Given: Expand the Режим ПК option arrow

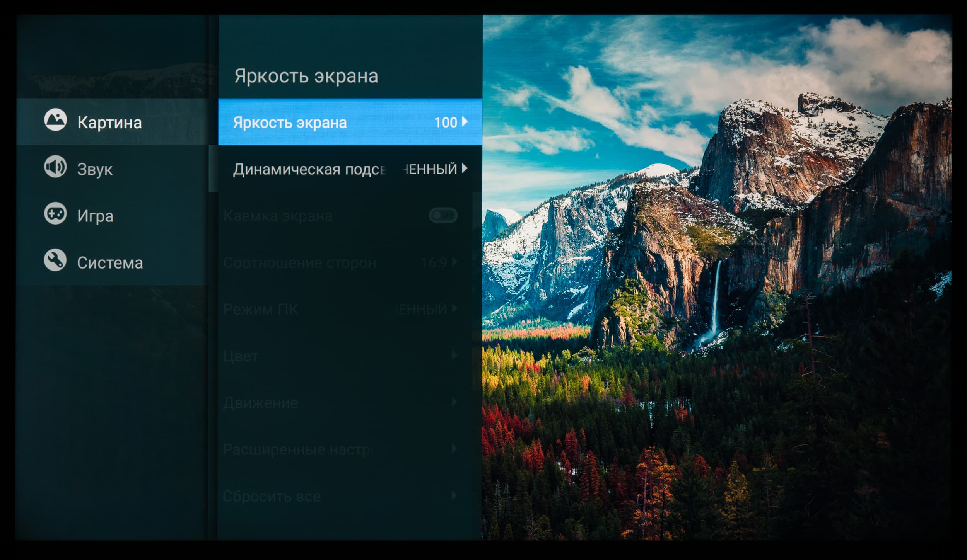Looking at the screenshot, I should pos(454,309).
